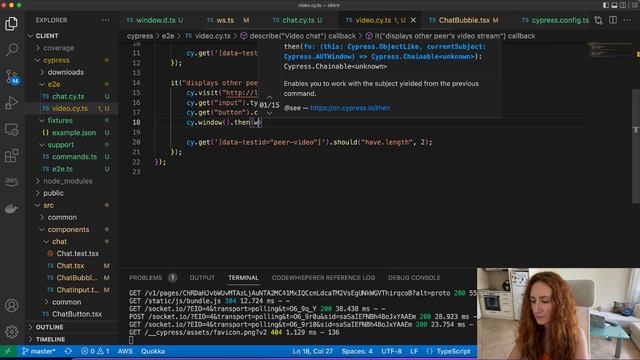
Task: Open Remote Explorer view
Action: [11, 129]
